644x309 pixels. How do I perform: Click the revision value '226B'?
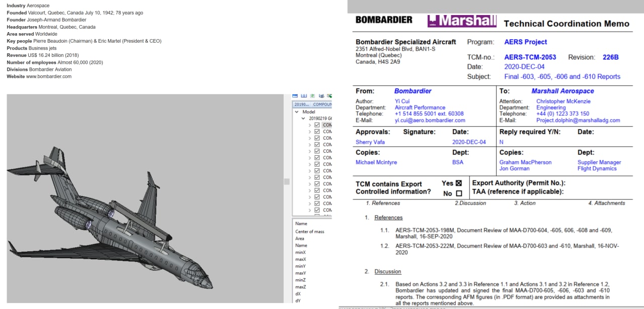tap(610, 57)
